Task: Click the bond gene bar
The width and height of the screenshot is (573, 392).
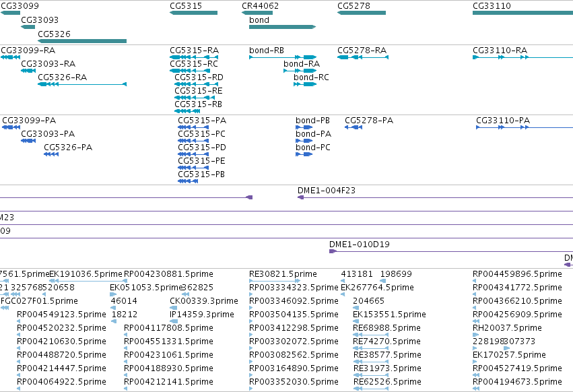Action: click(x=283, y=27)
